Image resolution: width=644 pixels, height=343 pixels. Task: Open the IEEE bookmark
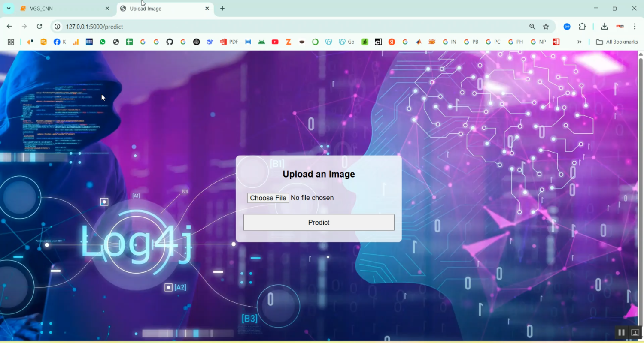point(89,42)
